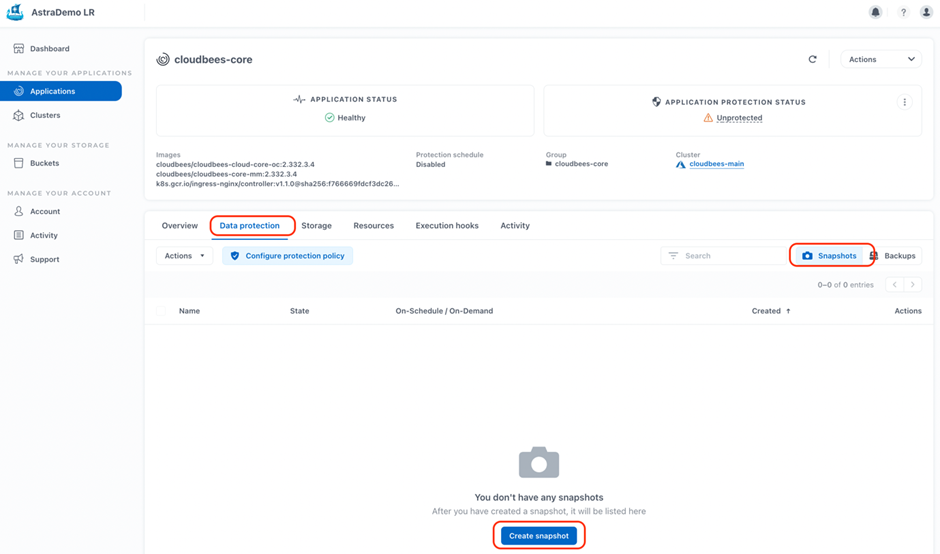Tick the select-all checkbox in table header
The width and height of the screenshot is (940, 554).
click(161, 311)
